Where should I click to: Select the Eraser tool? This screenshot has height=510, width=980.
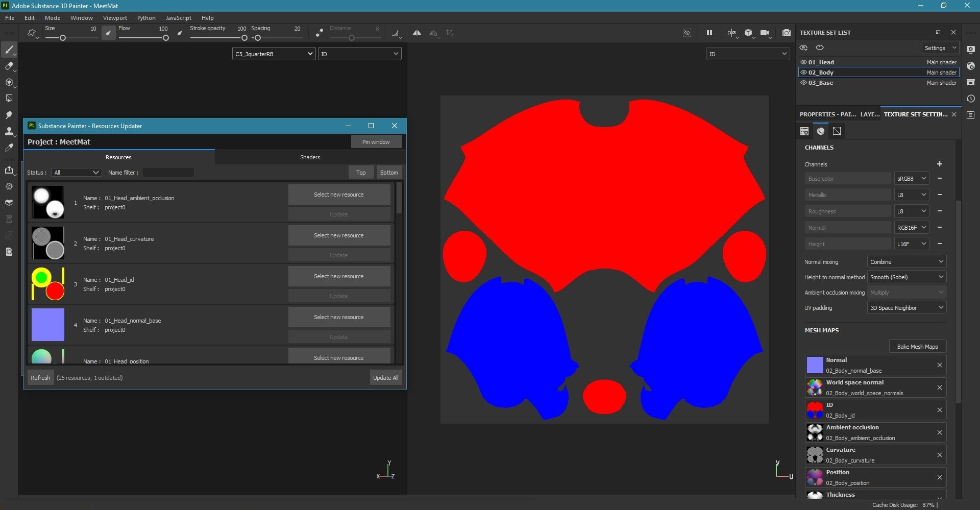coord(9,66)
